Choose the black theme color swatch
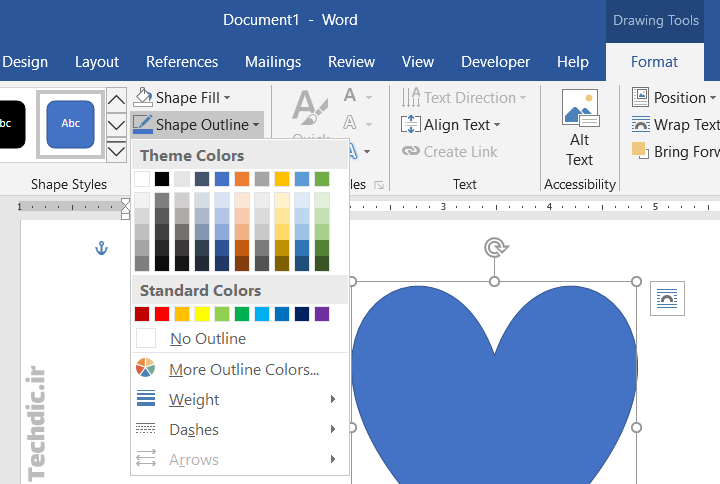The width and height of the screenshot is (720, 484). (x=162, y=179)
